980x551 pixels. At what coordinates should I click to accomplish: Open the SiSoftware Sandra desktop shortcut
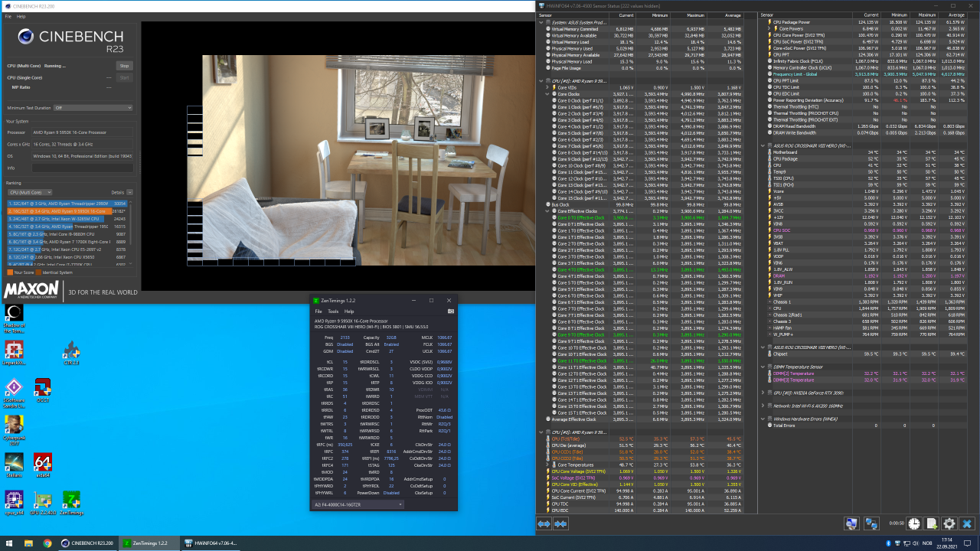[14, 394]
